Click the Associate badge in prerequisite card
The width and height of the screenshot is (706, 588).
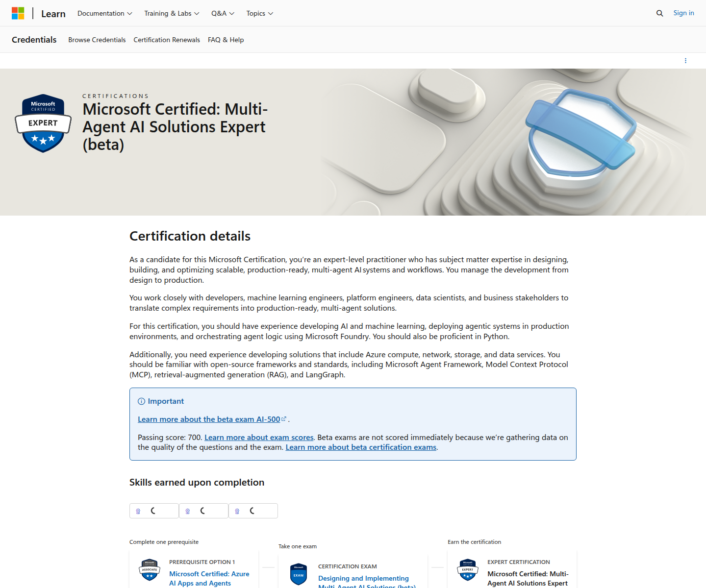coord(150,570)
